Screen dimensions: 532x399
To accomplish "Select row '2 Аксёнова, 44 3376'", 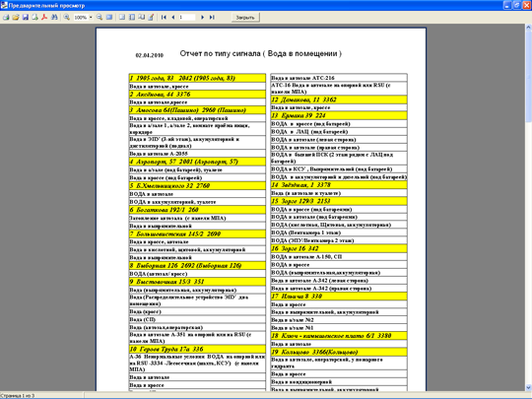I will 197,94.
